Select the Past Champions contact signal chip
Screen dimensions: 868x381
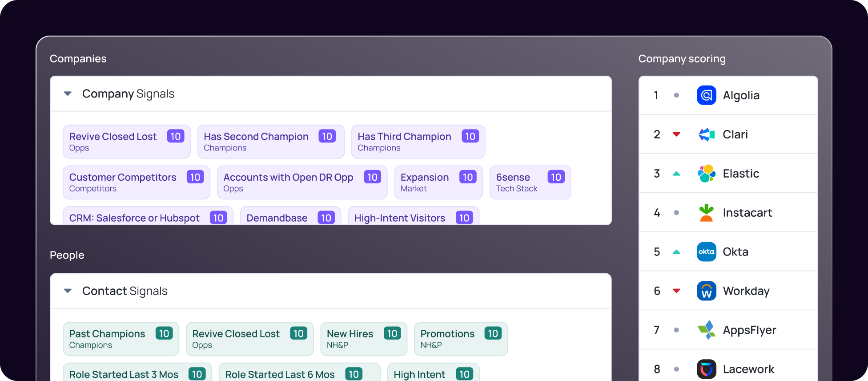pos(121,339)
